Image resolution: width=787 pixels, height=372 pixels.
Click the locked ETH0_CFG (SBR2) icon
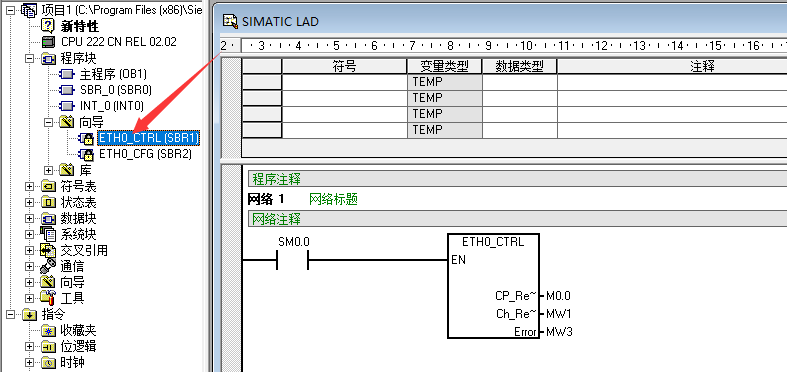(x=86, y=154)
